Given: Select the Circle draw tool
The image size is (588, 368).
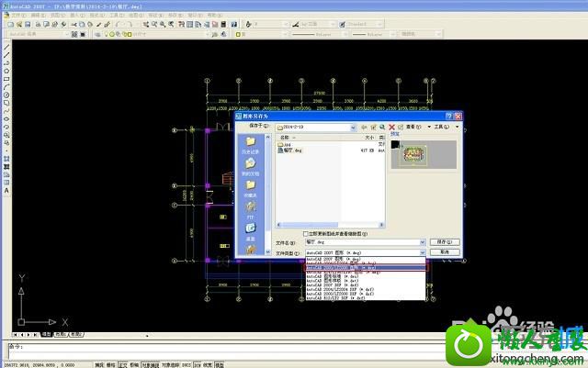Looking at the screenshot, I should point(6,95).
